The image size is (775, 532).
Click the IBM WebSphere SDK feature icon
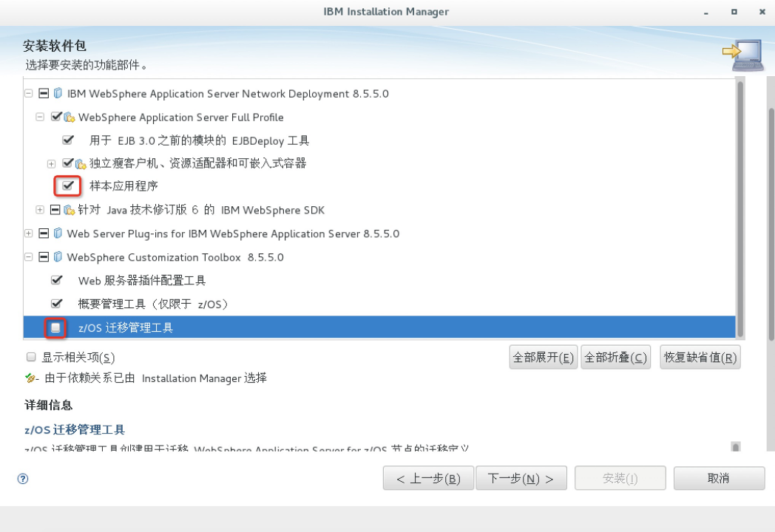coord(70,210)
